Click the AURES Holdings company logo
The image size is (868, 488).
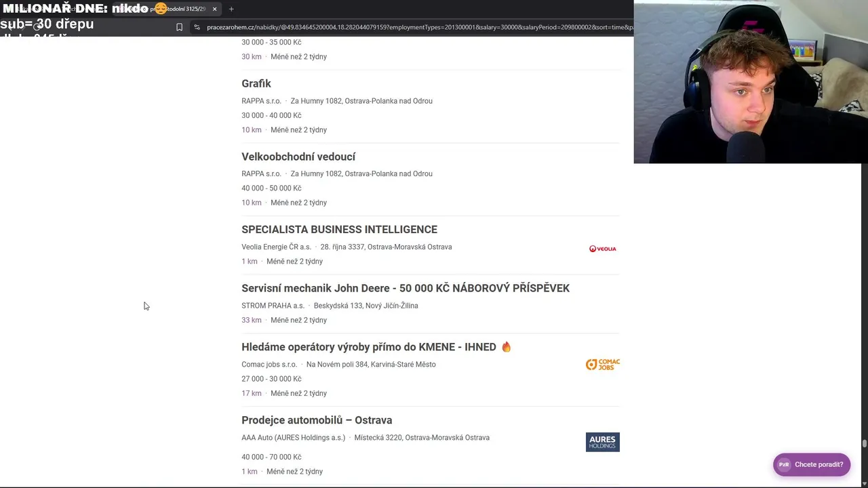coord(602,442)
